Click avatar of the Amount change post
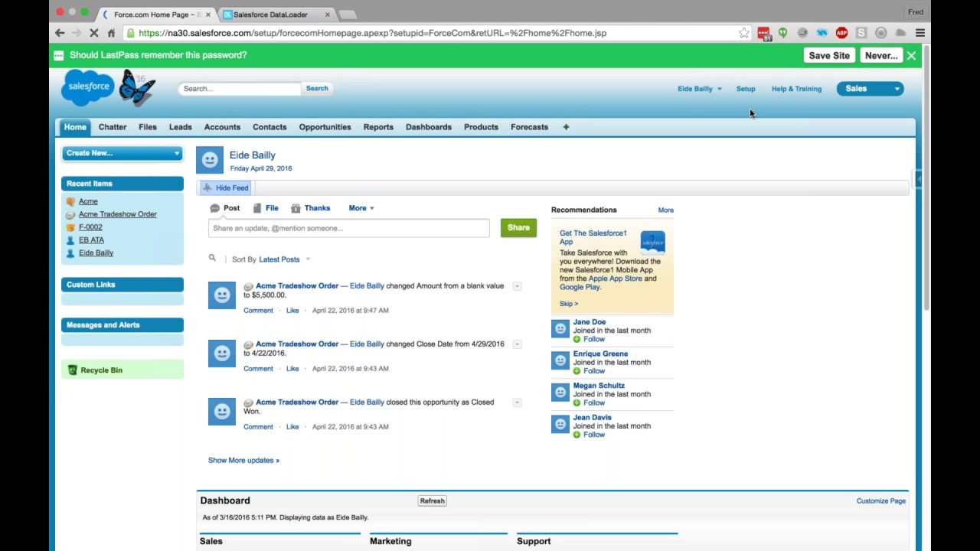980x551 pixels. coord(222,295)
